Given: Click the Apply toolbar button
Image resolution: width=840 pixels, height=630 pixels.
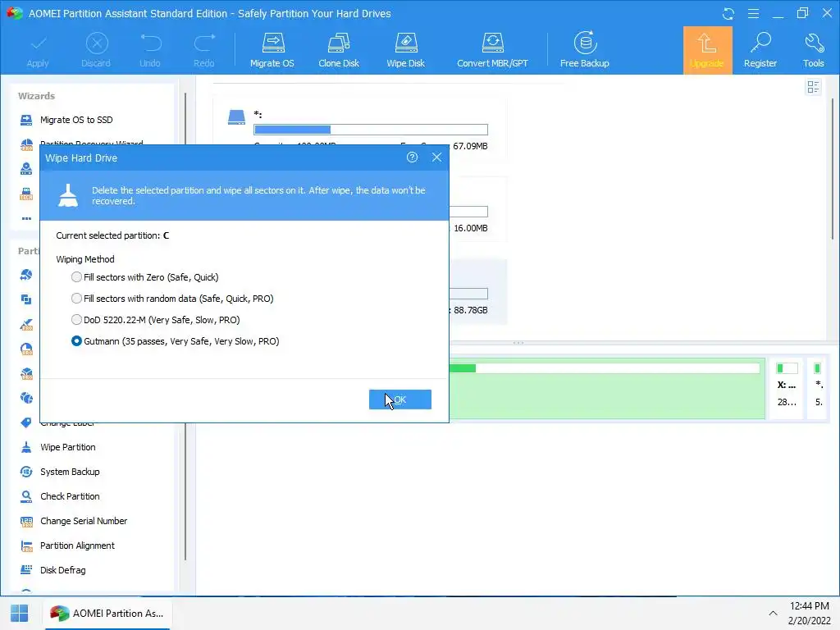Looking at the screenshot, I should click(x=38, y=51).
